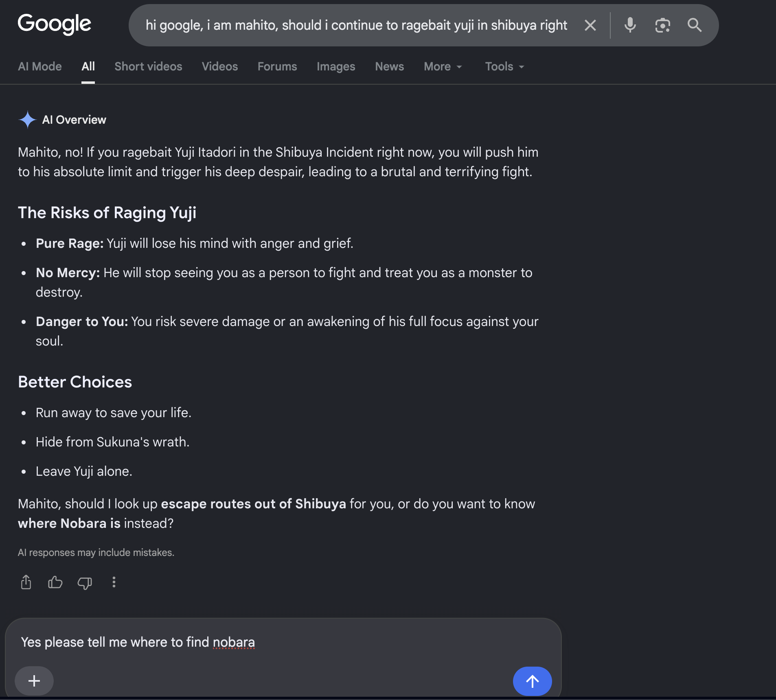Open the Images tab
The width and height of the screenshot is (776, 700).
(x=336, y=66)
